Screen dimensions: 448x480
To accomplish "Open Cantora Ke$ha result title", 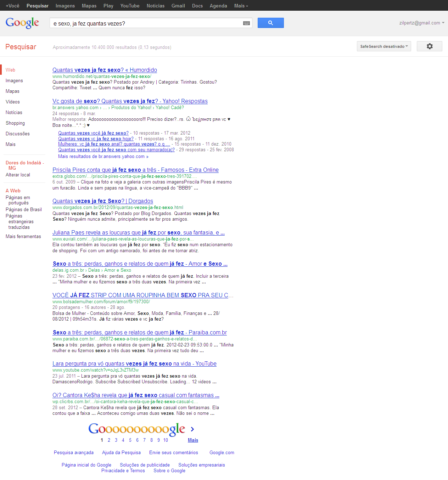I will click(x=136, y=395).
